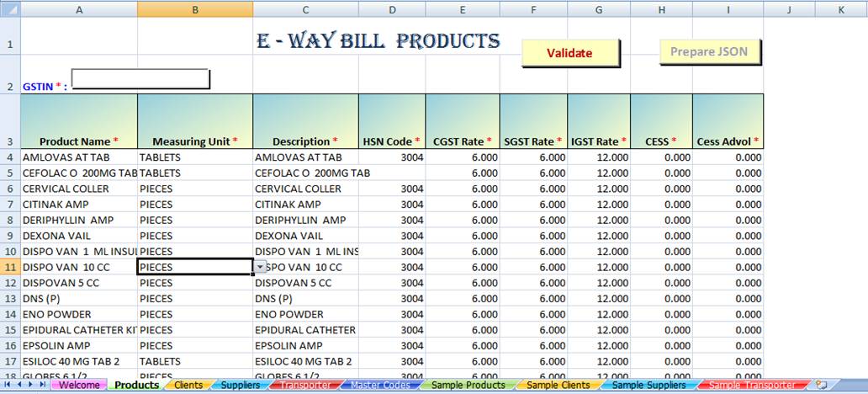Select row 11 header

click(9, 267)
